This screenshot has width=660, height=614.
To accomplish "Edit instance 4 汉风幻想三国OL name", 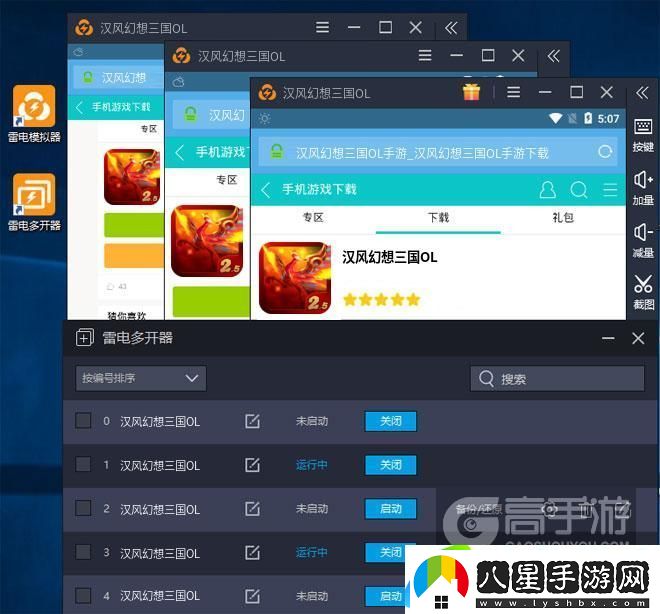I will 252,596.
